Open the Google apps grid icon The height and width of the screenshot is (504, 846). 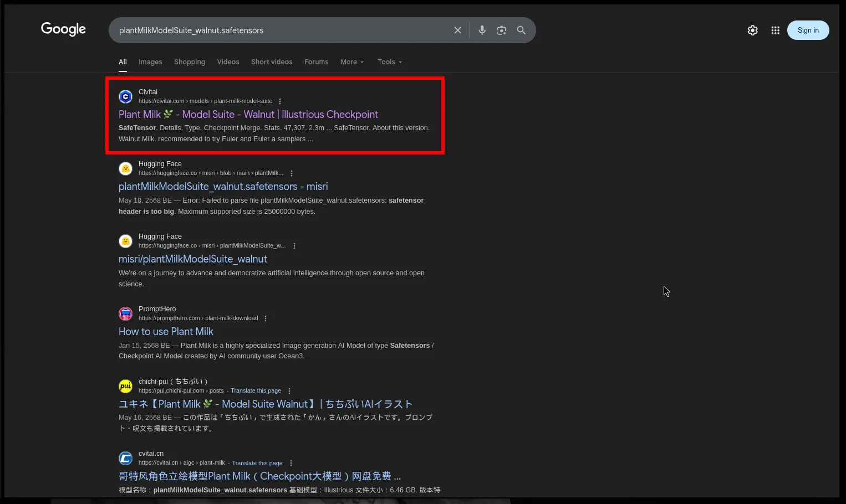(775, 30)
